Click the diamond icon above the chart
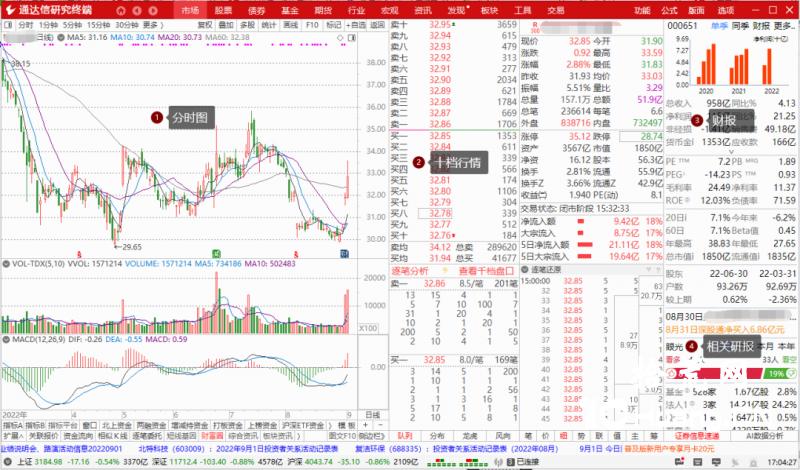The width and height of the screenshot is (800, 470). (340, 38)
